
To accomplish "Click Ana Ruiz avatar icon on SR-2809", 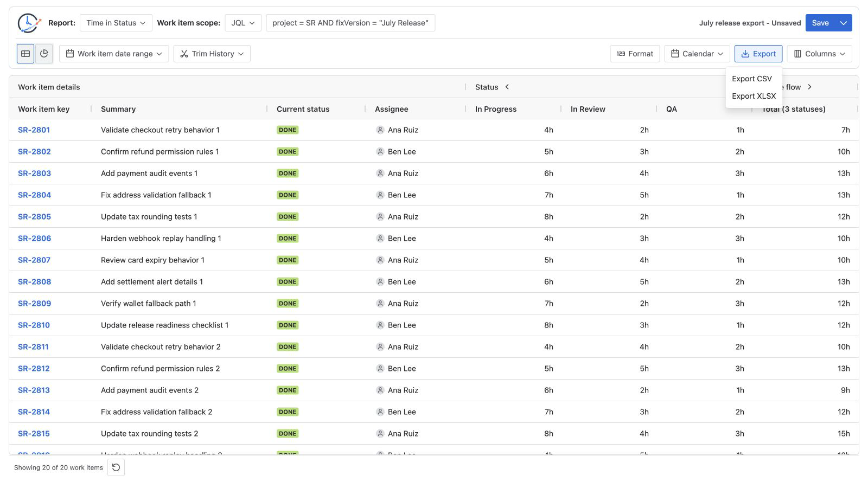I will tap(380, 304).
